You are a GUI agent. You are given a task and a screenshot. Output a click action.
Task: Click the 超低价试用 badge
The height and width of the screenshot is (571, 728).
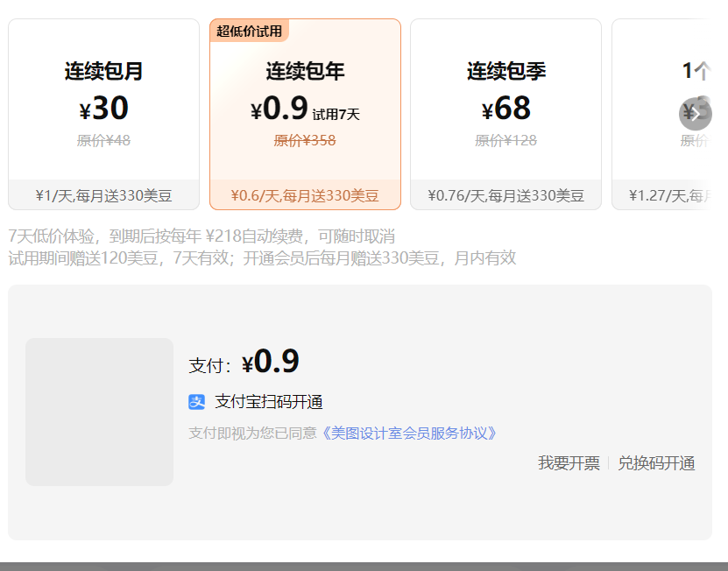[250, 31]
